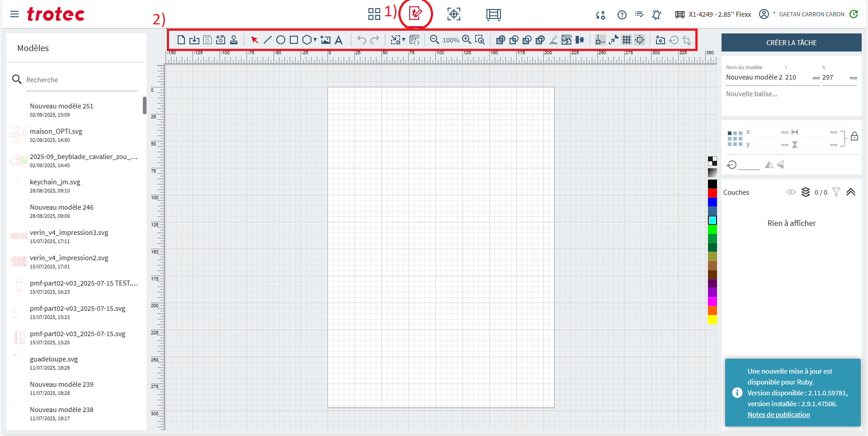Click the CRÉER LA TÂCHE button

(x=791, y=42)
